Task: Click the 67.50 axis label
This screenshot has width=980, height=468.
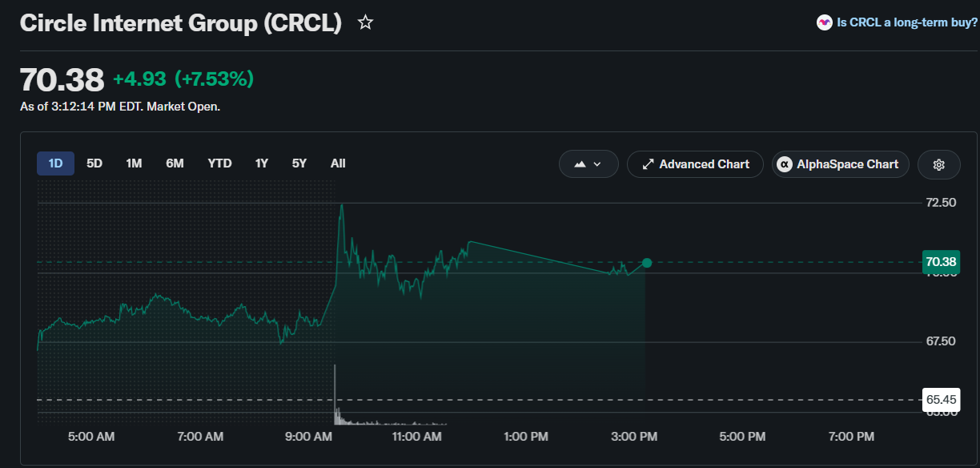Action: (x=941, y=341)
